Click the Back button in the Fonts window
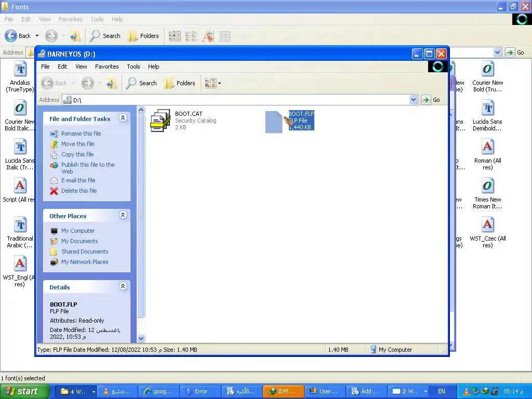This screenshot has width=532, height=399. point(18,36)
